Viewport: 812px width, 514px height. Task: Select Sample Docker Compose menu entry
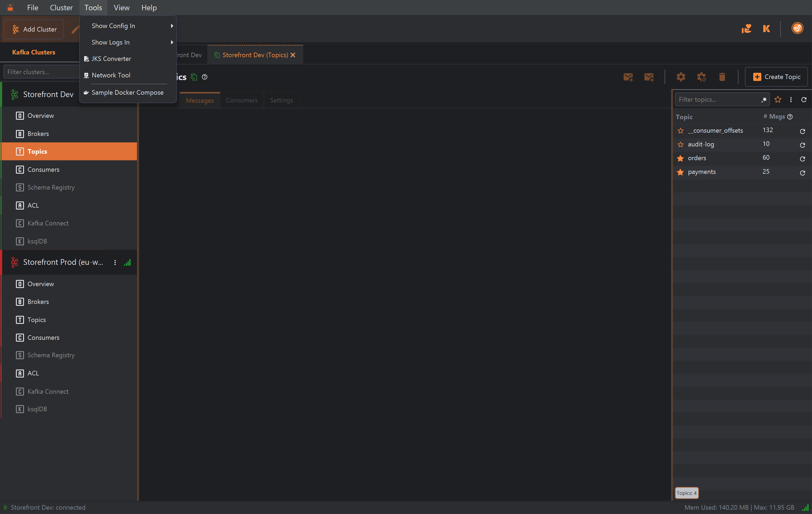pos(128,92)
